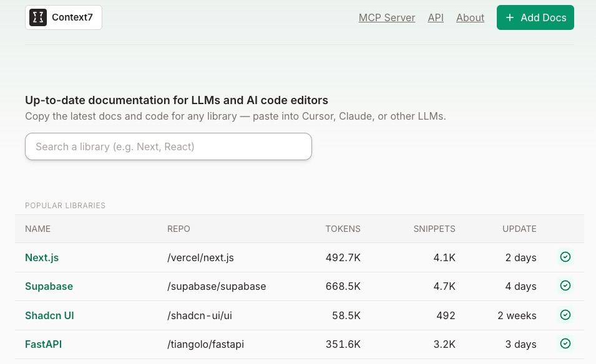
Task: Click the 2 days update value
Action: 520,257
